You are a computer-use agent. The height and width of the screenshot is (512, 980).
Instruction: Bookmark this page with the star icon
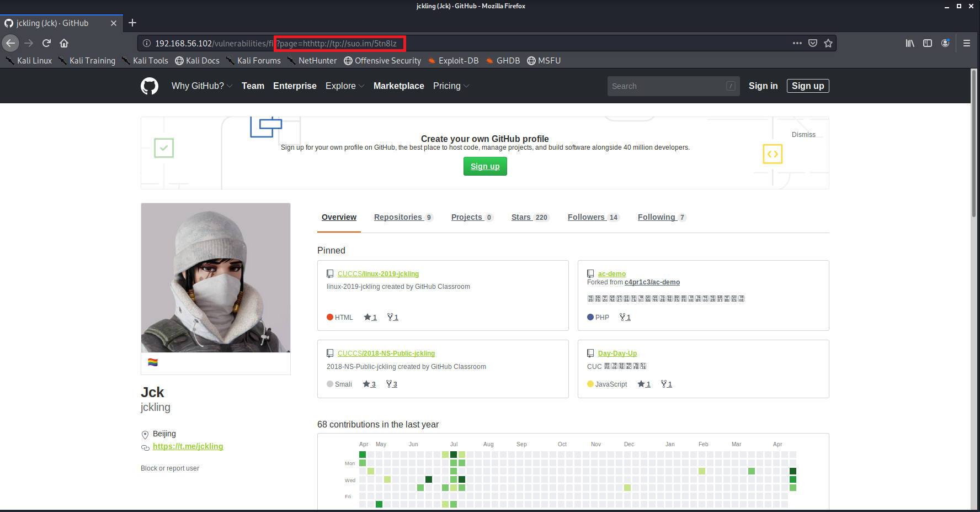[828, 43]
